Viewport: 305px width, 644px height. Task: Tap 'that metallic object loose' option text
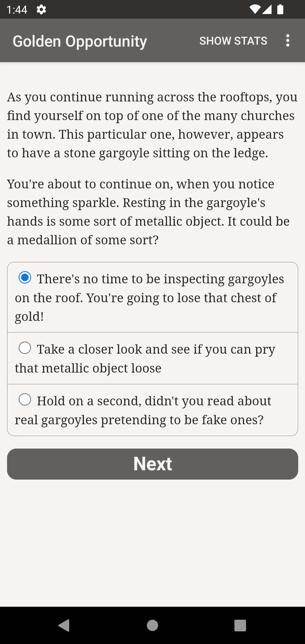[x=88, y=368]
